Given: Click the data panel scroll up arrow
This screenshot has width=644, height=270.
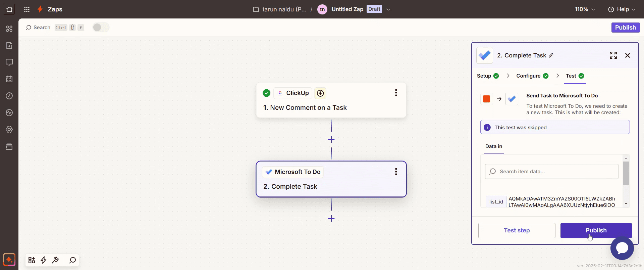Looking at the screenshot, I should tap(626, 158).
